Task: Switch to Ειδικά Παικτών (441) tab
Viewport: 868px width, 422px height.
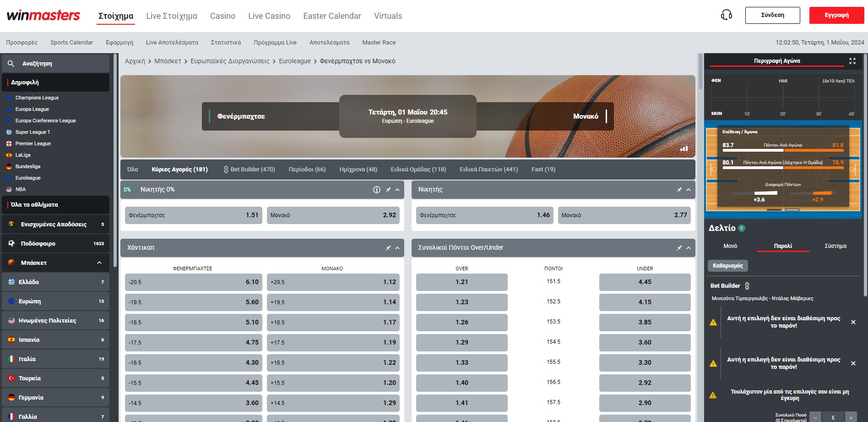Action: click(x=488, y=170)
